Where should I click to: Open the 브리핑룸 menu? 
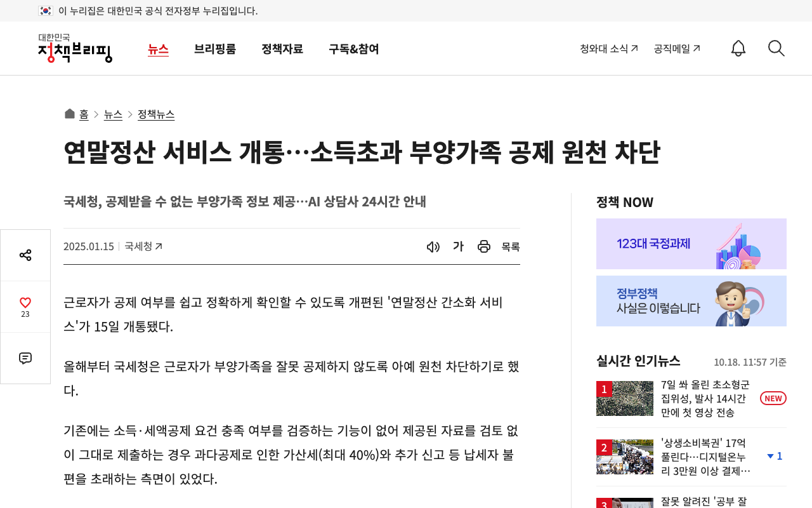coord(215,49)
